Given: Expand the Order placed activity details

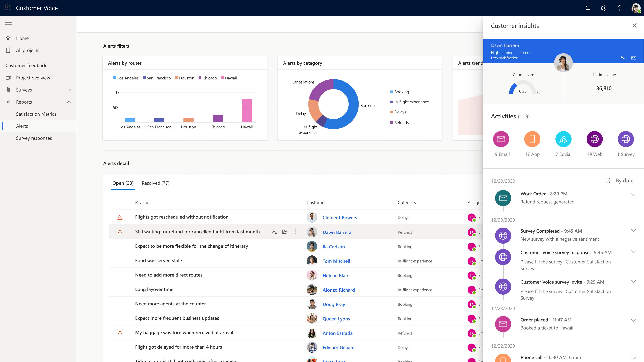Looking at the screenshot, I should (633, 320).
